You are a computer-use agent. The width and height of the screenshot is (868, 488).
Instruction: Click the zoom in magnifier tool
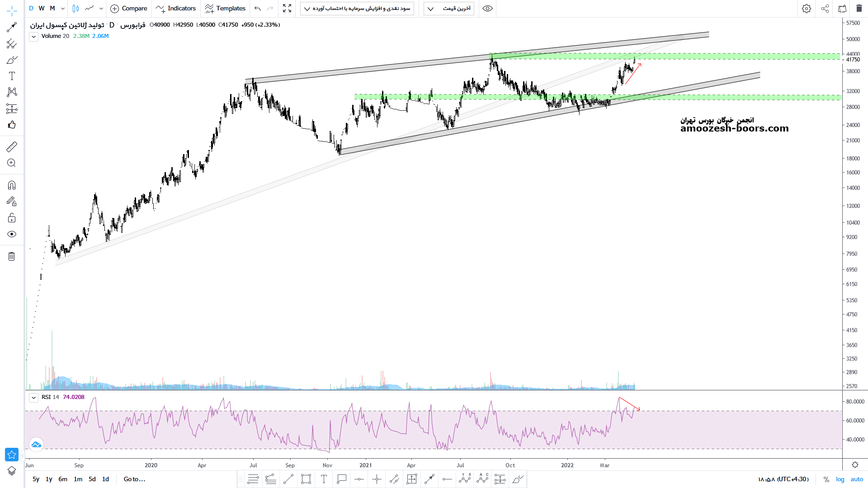(12, 163)
